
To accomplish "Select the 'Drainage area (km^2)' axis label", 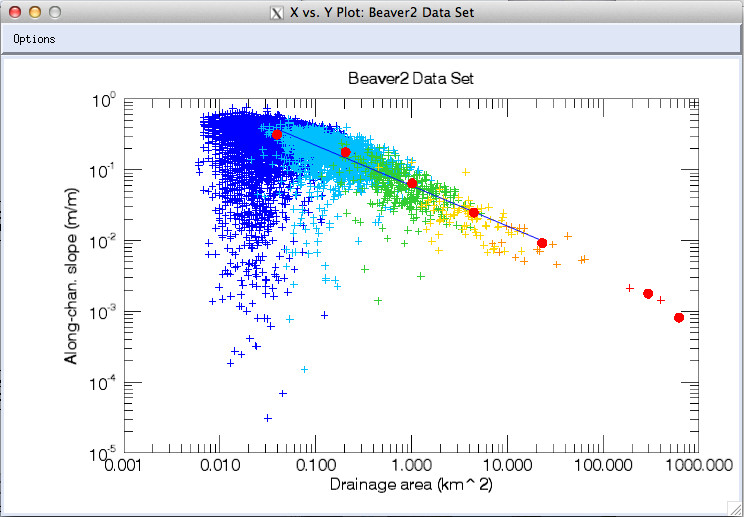I will pyautogui.click(x=410, y=485).
